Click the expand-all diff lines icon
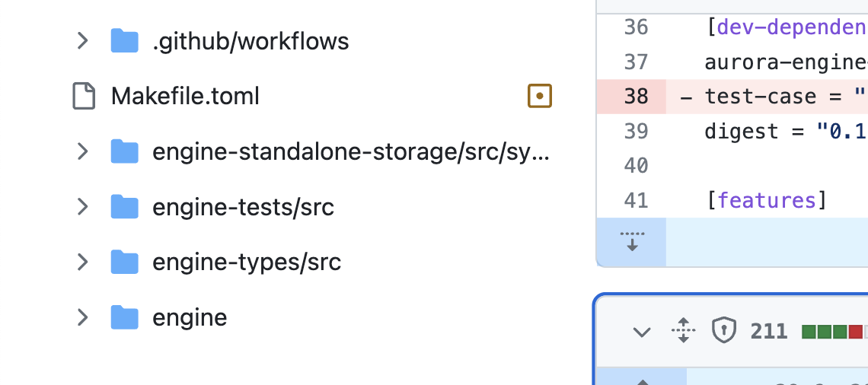The image size is (868, 385). [683, 331]
